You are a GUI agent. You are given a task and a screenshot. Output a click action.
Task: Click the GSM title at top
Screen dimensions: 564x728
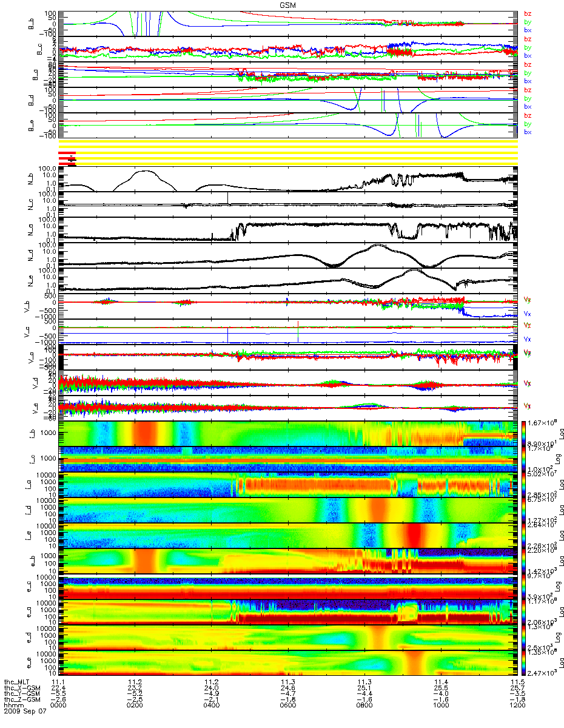(x=287, y=4)
